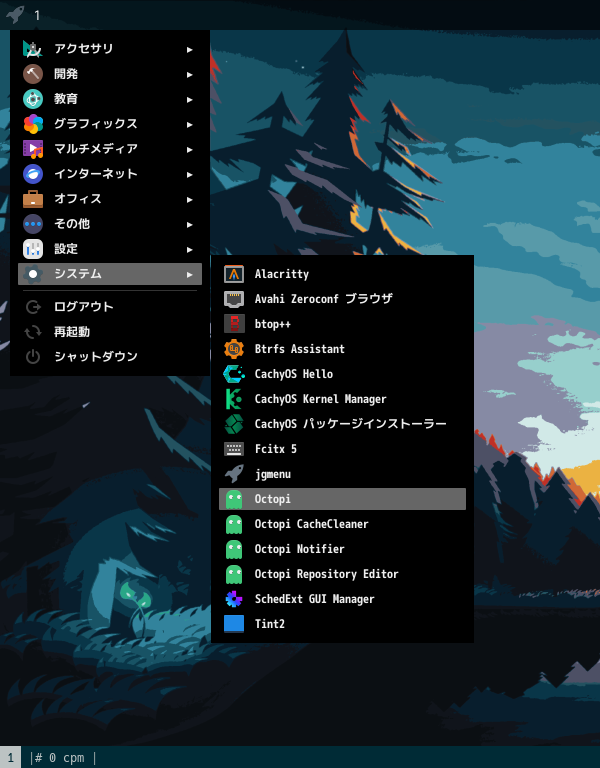Click the briefcase icon beside オフィス

(x=33, y=199)
